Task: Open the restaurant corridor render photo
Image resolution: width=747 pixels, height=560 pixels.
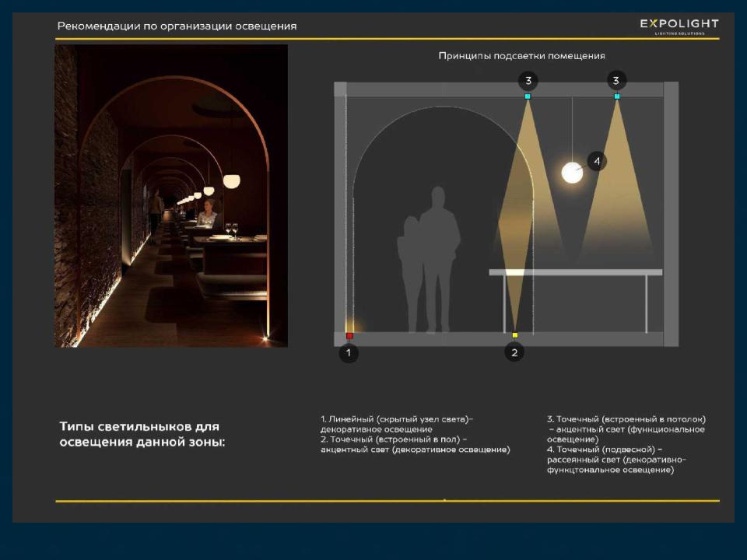Action: [171, 195]
